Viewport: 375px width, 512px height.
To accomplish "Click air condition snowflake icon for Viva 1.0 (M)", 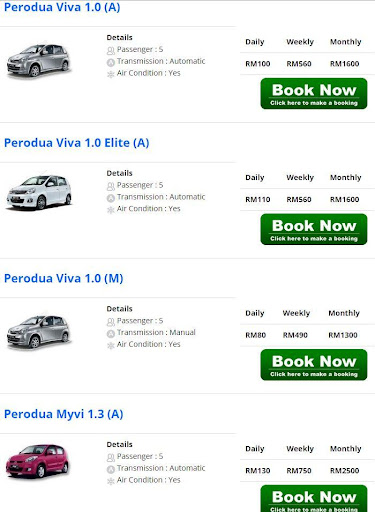I will tap(111, 346).
